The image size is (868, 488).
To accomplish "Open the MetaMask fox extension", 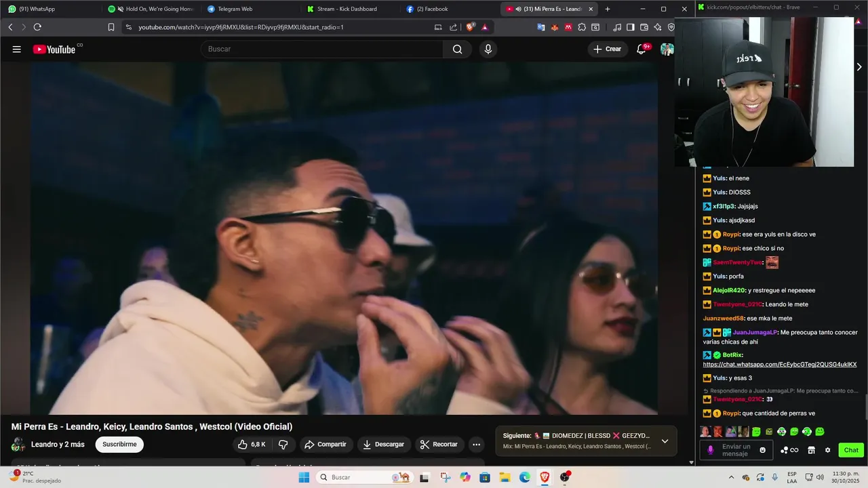I will click(554, 27).
